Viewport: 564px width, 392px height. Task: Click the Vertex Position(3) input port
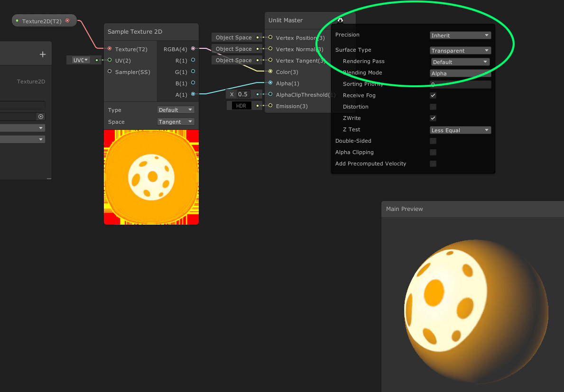[270, 37]
